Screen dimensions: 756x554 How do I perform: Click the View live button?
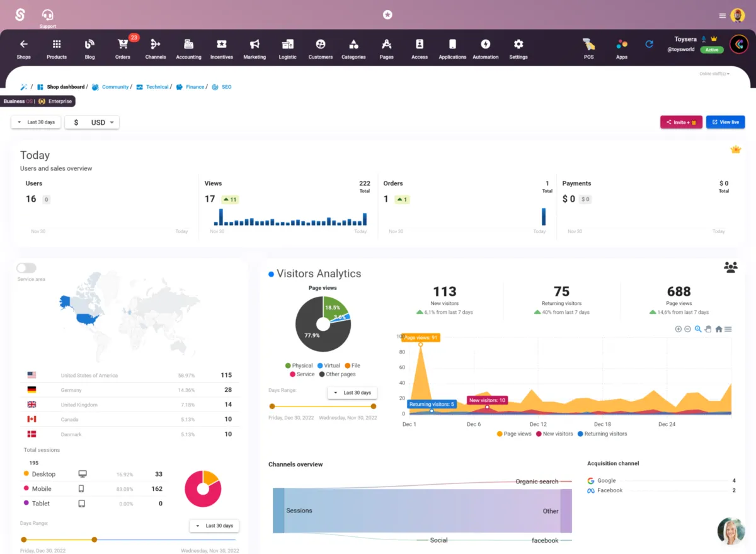click(x=726, y=122)
